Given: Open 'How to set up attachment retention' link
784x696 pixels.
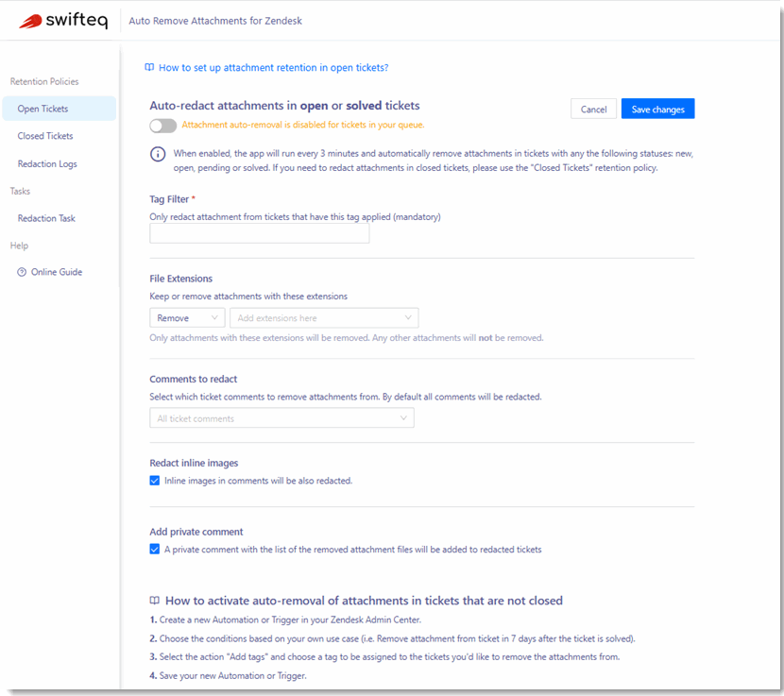Looking at the screenshot, I should pyautogui.click(x=274, y=67).
